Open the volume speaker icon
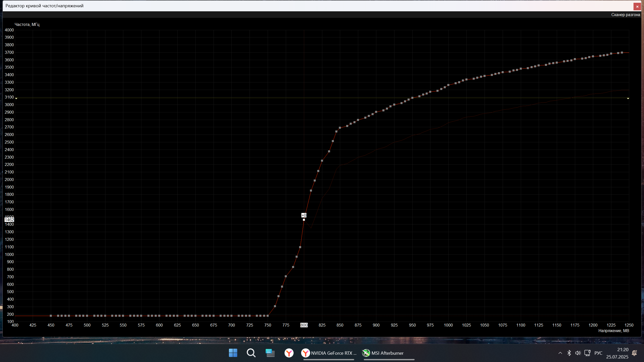The width and height of the screenshot is (644, 362). (578, 353)
